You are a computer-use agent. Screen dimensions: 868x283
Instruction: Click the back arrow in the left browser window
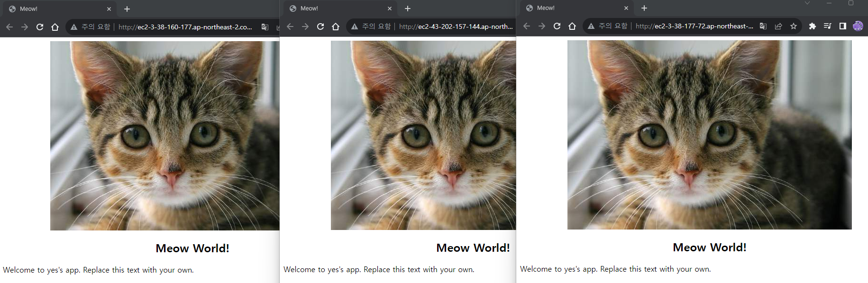coord(9,27)
